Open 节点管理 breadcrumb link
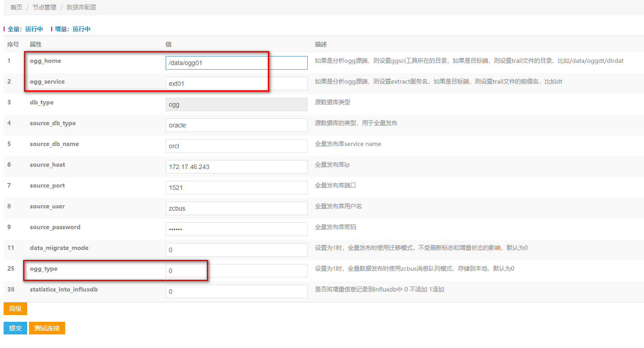 coord(44,7)
